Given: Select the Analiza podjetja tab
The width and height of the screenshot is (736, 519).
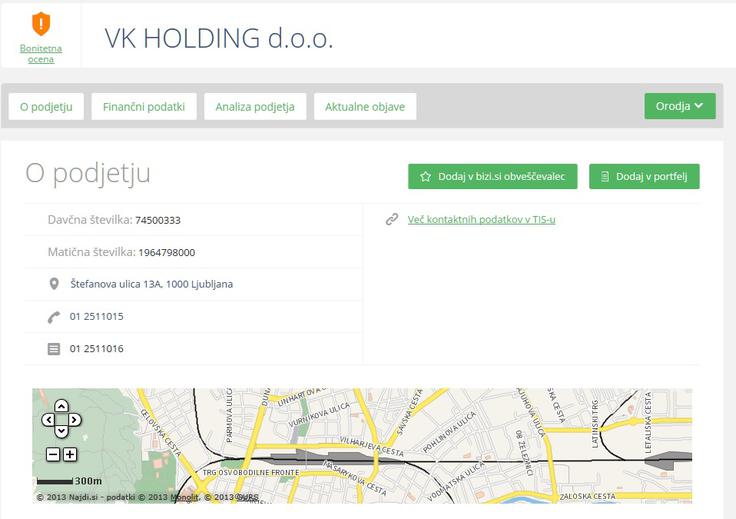Looking at the screenshot, I should (x=255, y=107).
